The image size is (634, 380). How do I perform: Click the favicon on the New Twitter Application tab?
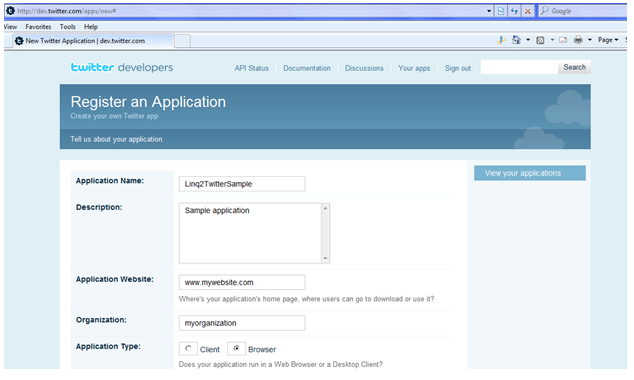[19, 40]
